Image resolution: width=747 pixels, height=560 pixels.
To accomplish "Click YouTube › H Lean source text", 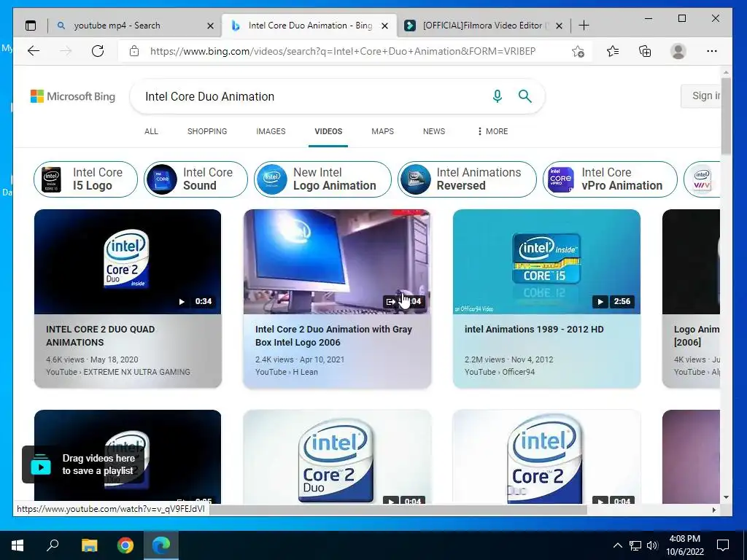I will pyautogui.click(x=286, y=372).
